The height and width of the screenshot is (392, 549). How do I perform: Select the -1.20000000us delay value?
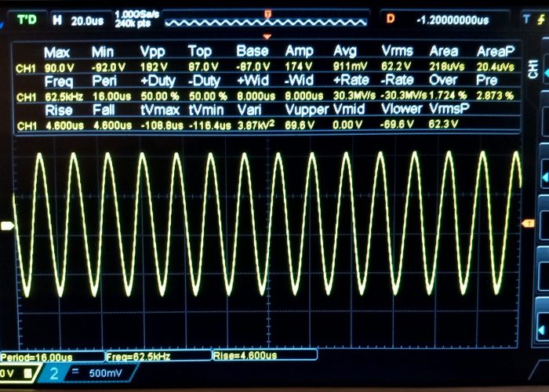(x=453, y=20)
